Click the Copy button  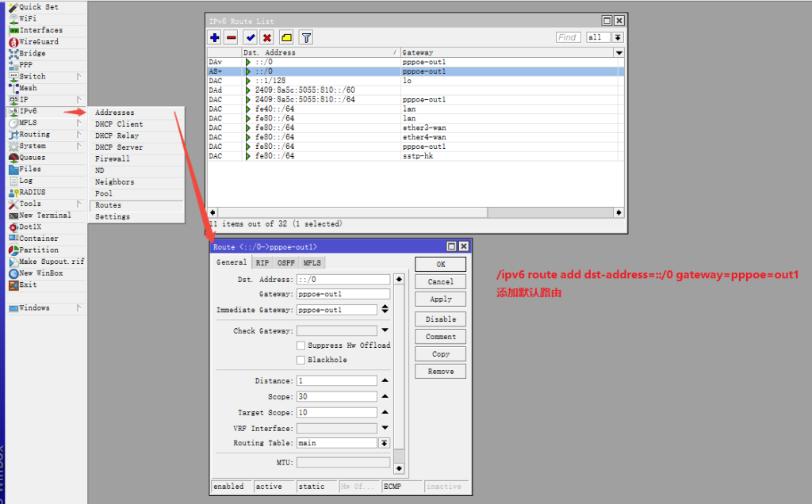tap(440, 354)
